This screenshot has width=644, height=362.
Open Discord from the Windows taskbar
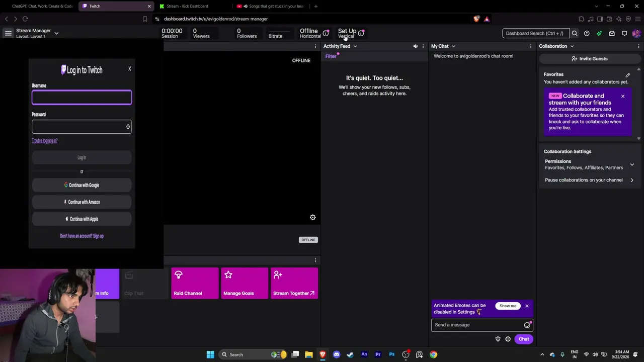point(337,354)
